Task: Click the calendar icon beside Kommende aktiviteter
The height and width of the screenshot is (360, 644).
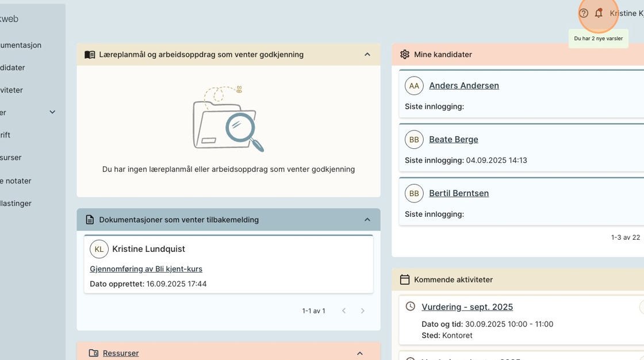Action: click(405, 279)
